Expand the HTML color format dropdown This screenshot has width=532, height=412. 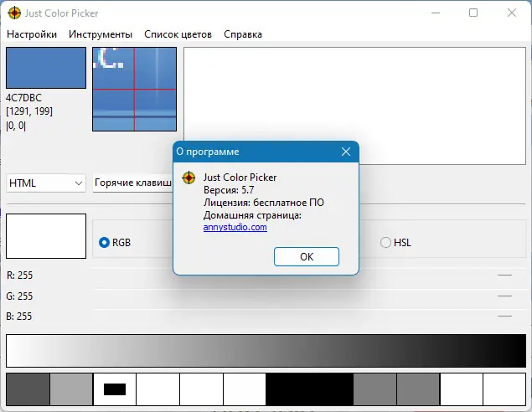pos(46,183)
